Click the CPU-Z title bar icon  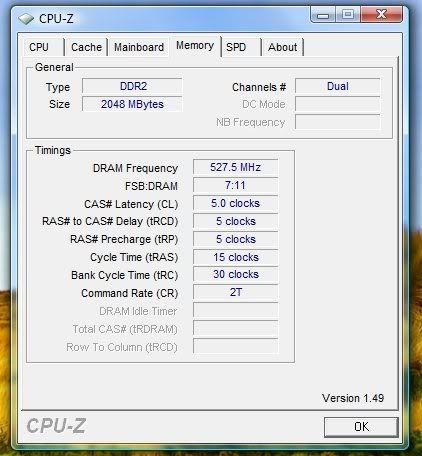pos(26,19)
